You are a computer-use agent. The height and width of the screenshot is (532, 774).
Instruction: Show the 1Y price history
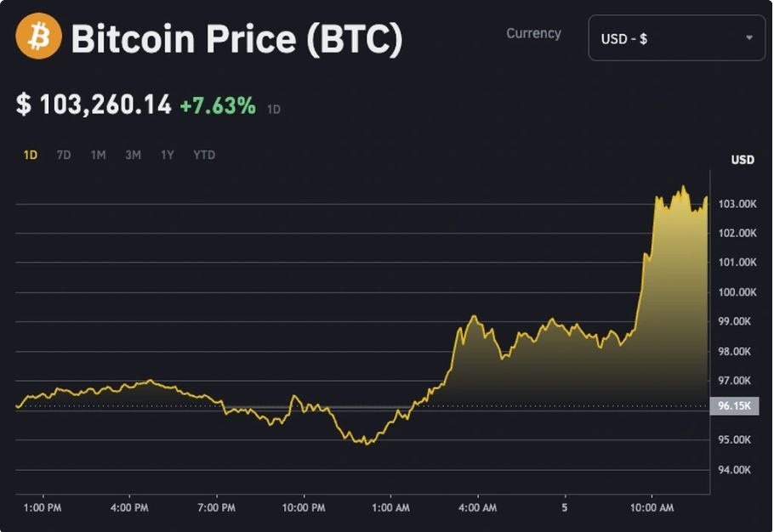coord(168,155)
